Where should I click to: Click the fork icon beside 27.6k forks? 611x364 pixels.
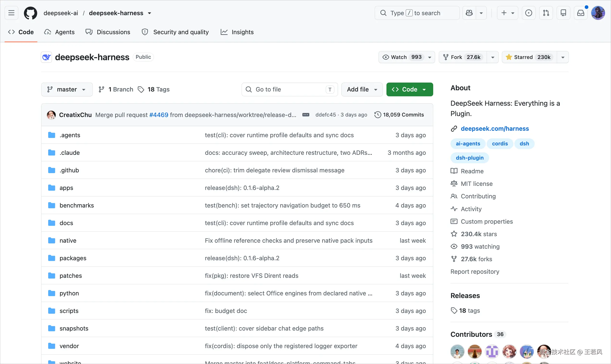(x=454, y=259)
